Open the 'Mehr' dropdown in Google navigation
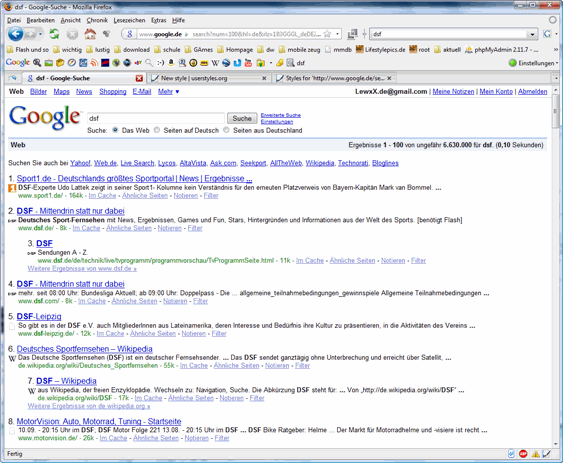The height and width of the screenshot is (463, 563). 168,92
